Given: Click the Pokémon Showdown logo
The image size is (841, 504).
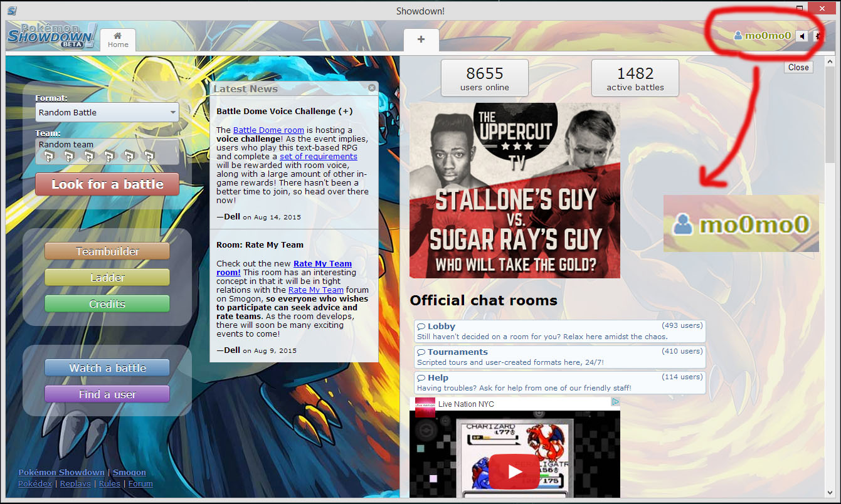Looking at the screenshot, I should pyautogui.click(x=53, y=36).
